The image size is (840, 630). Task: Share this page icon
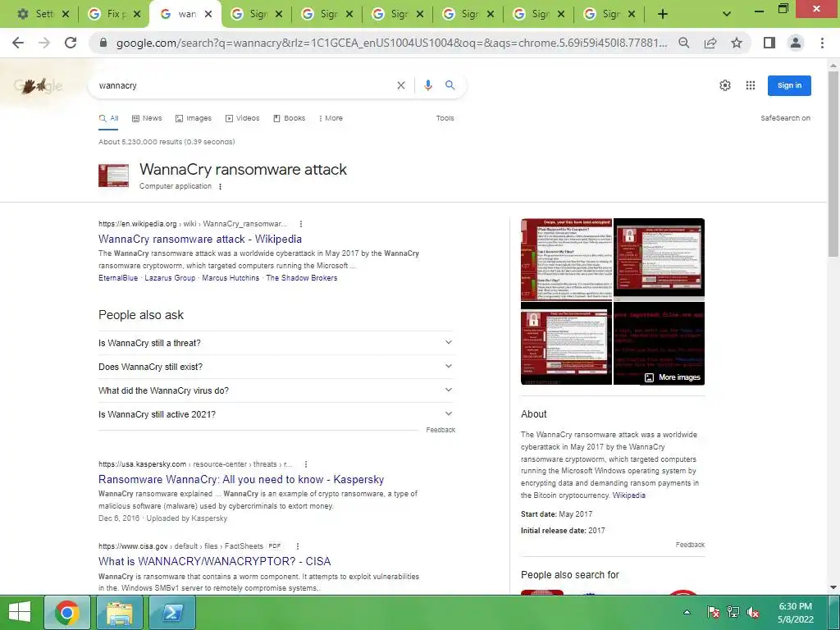pos(710,43)
